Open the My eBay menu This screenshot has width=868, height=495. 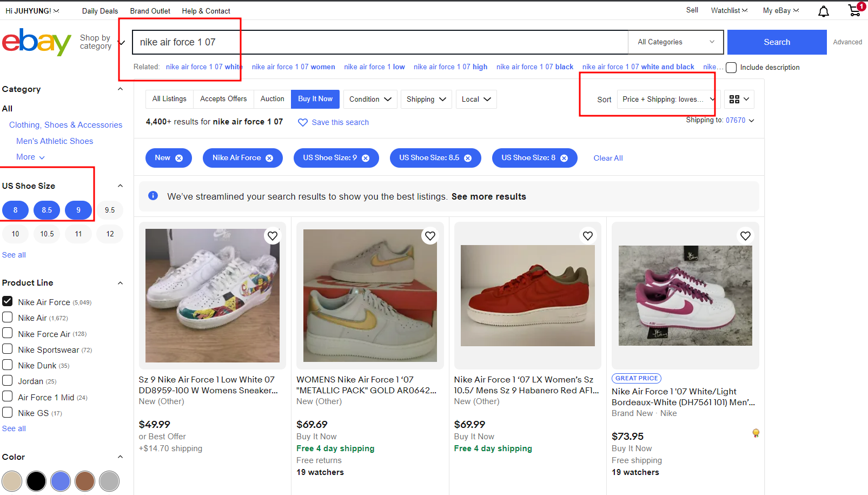coord(781,10)
